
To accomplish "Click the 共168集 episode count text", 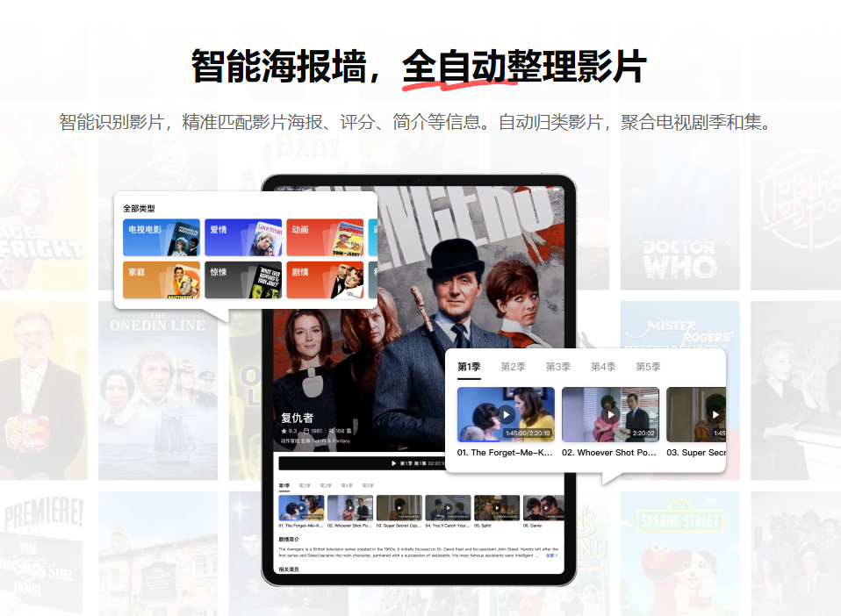I will coord(340,431).
